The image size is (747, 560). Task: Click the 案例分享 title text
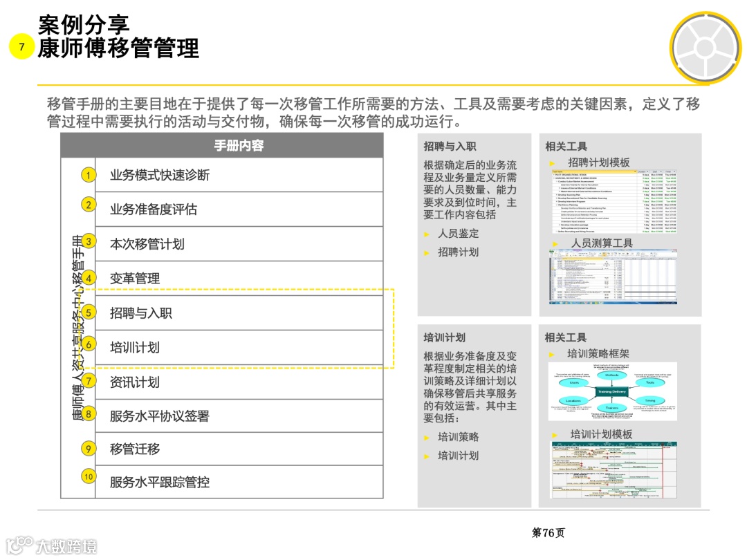[84, 25]
